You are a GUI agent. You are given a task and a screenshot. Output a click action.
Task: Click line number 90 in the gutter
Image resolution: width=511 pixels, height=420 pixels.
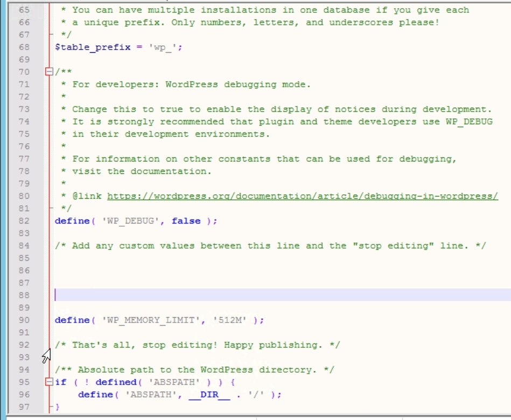(x=24, y=320)
